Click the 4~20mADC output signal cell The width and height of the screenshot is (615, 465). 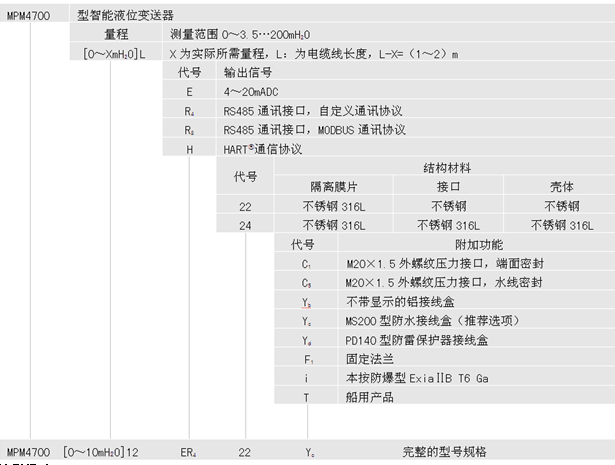416,91
